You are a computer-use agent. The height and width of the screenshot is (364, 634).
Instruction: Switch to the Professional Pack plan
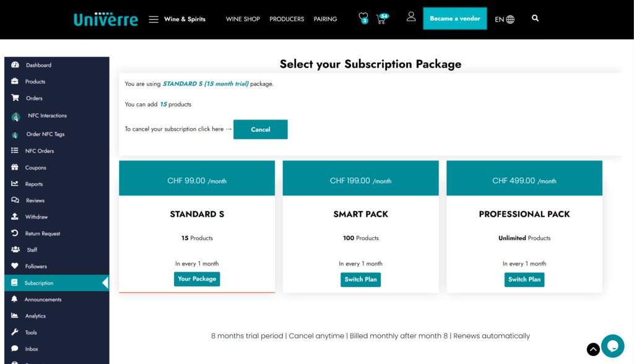[524, 279]
